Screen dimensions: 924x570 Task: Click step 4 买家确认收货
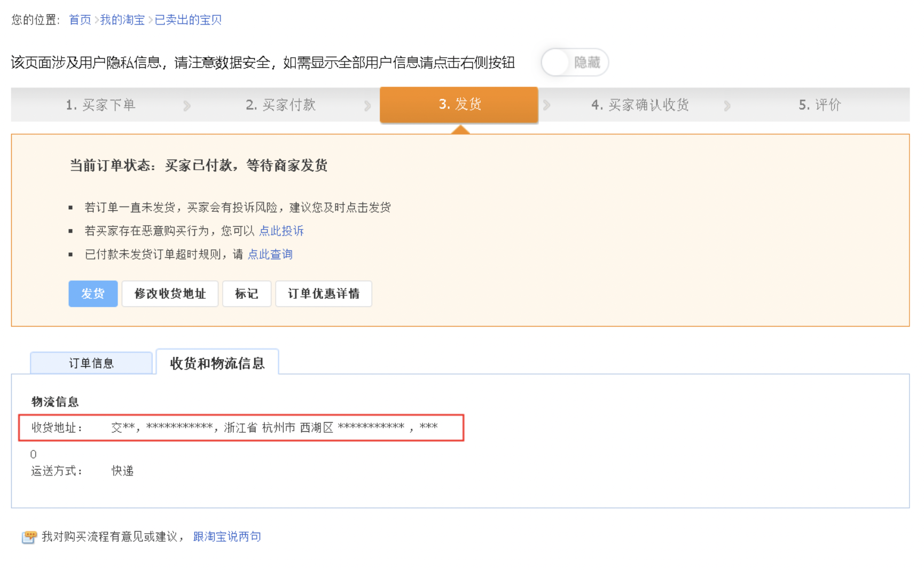[639, 105]
